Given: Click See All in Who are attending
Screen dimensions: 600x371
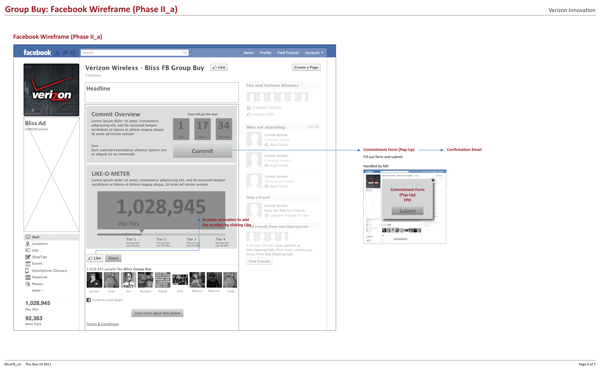Looking at the screenshot, I should click(313, 127).
